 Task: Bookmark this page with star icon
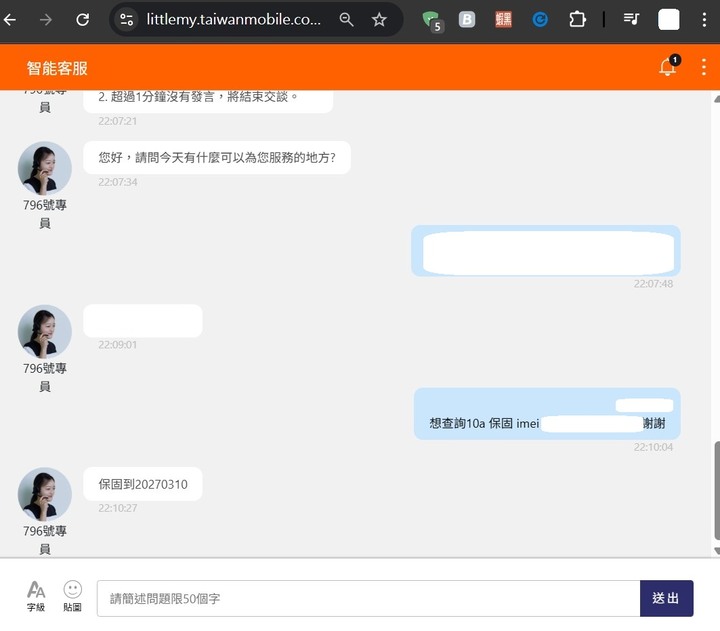[379, 19]
